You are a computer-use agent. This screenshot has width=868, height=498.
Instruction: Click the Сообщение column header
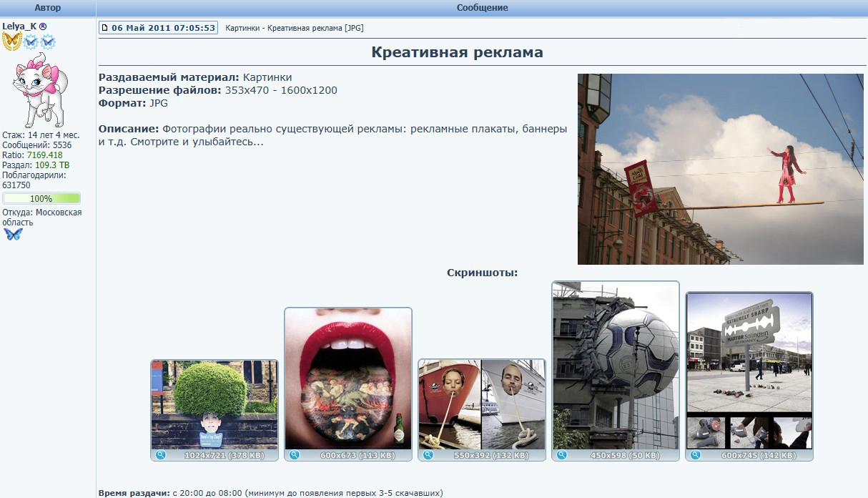click(x=482, y=8)
